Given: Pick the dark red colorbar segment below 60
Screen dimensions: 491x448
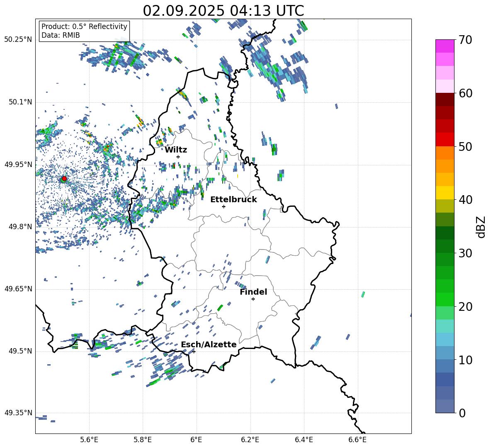Looking at the screenshot, I should coord(445,99).
